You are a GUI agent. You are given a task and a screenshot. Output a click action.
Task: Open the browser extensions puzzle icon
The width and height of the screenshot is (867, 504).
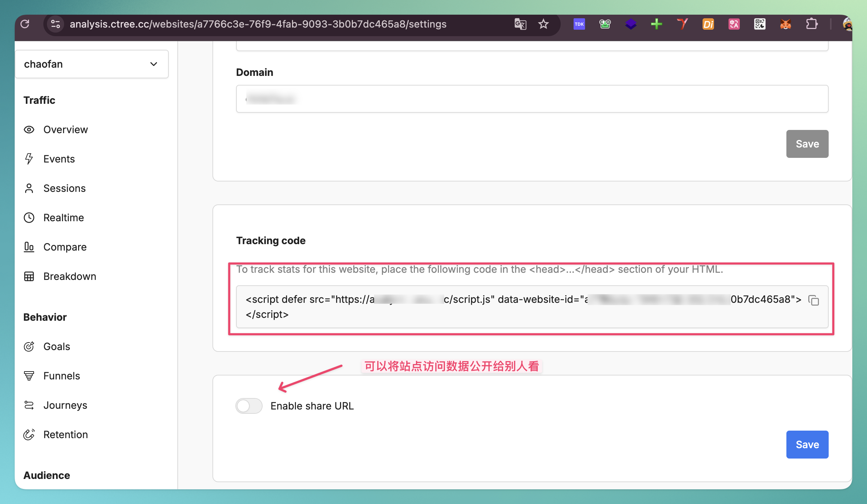tap(811, 24)
